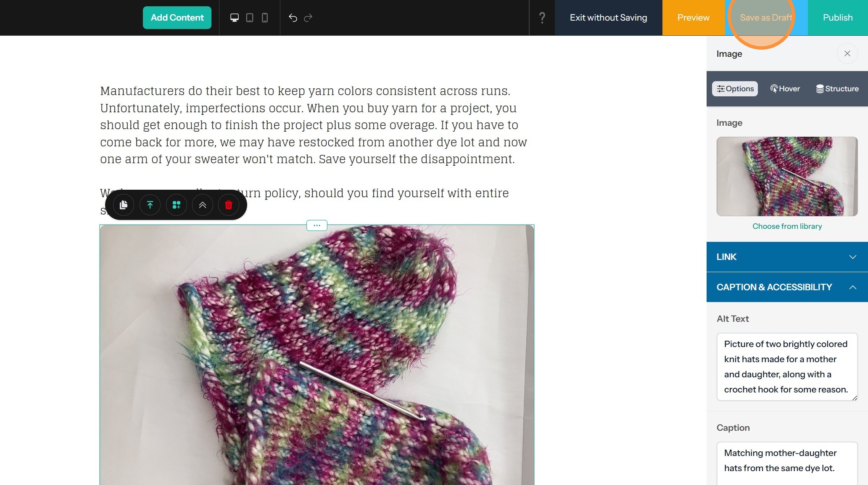Expand the LINK section
The width and height of the screenshot is (868, 485).
click(x=787, y=257)
